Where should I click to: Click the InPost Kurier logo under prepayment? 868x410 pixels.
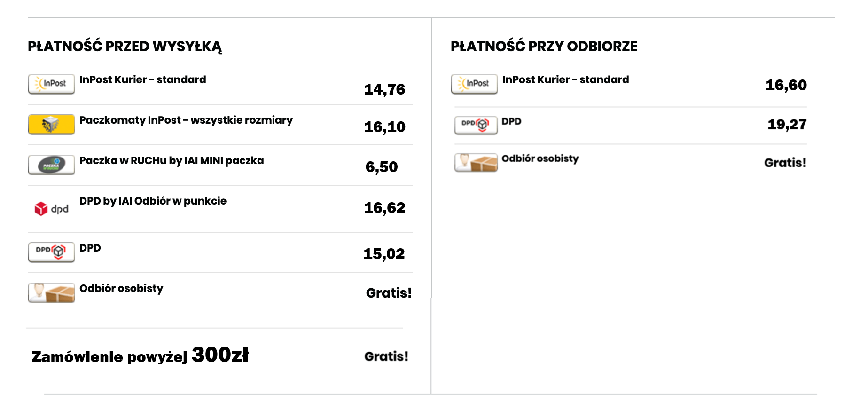(x=52, y=84)
